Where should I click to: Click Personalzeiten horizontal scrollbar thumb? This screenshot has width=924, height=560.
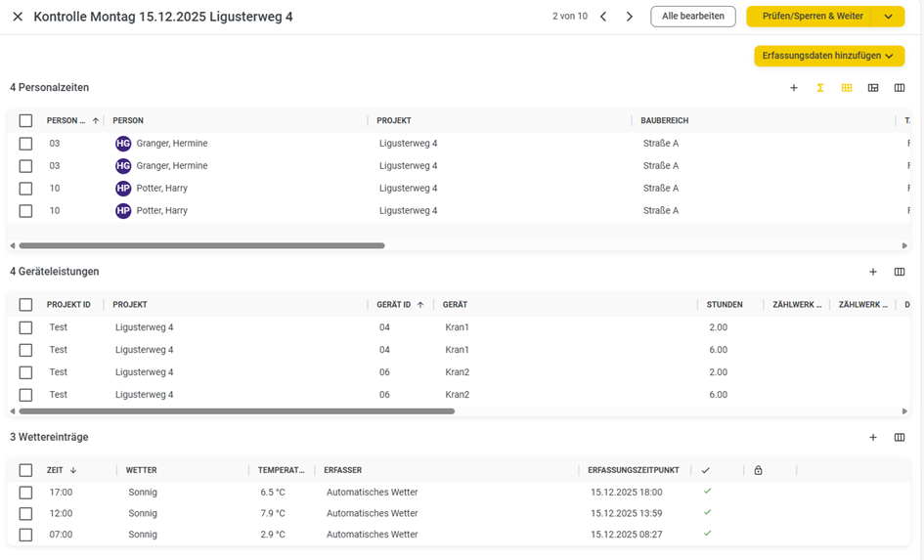pyautogui.click(x=201, y=245)
